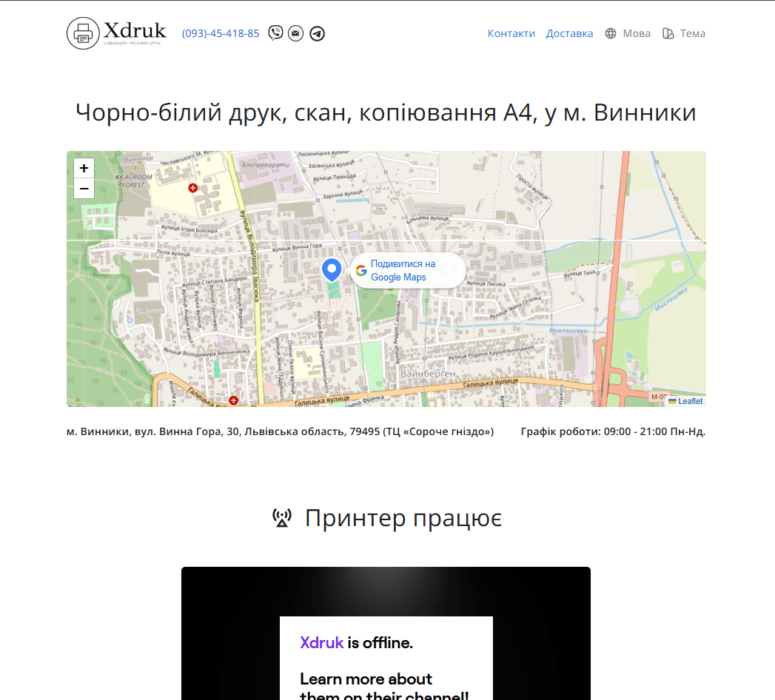Click the broadcast antenna icon near Принтер працює
Screen dimensions: 775x700
pyautogui.click(x=282, y=518)
